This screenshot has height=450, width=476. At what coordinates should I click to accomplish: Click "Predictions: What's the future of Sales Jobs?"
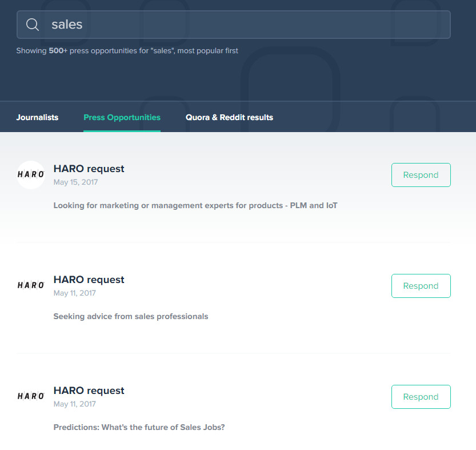coord(139,428)
